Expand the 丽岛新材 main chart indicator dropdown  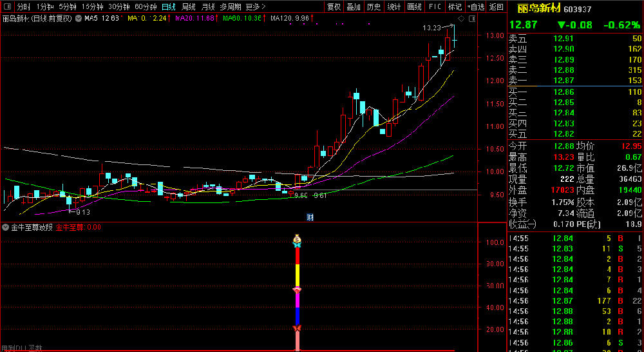(78, 19)
